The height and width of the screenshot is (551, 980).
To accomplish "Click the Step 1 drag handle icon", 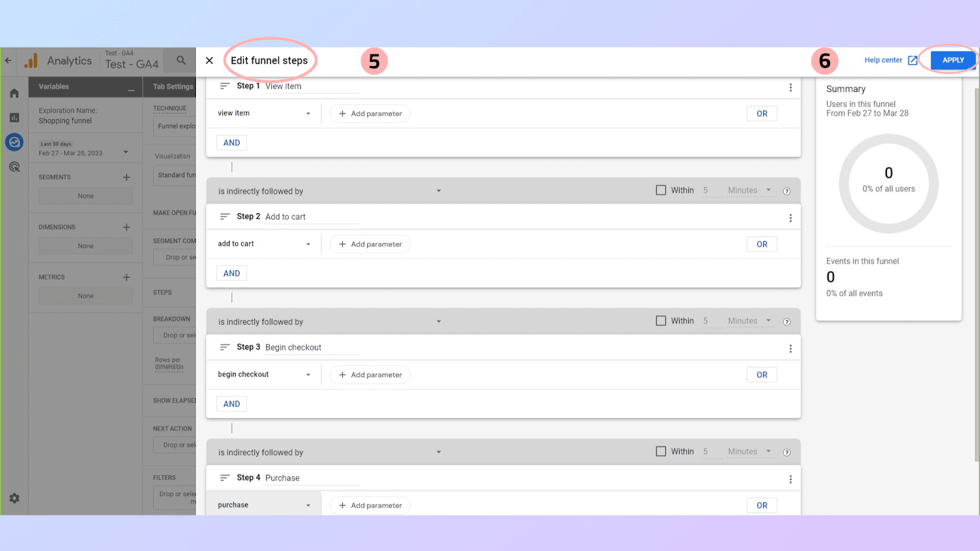I will click(x=225, y=86).
